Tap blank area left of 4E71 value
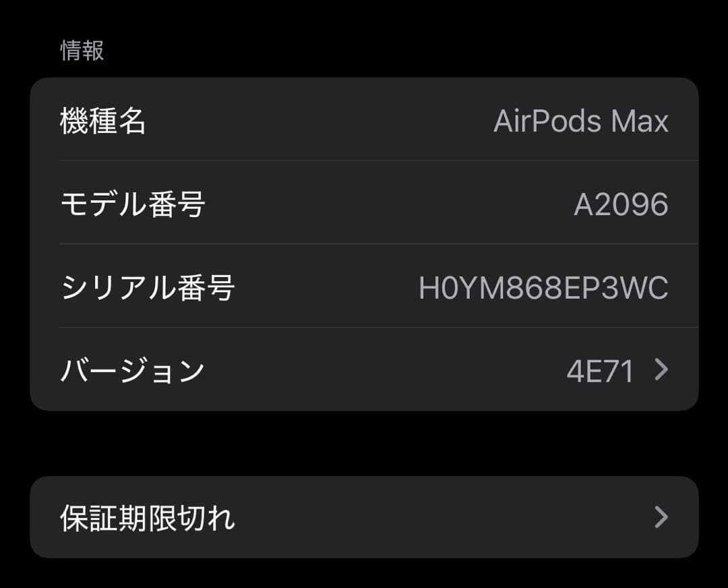 386,370
